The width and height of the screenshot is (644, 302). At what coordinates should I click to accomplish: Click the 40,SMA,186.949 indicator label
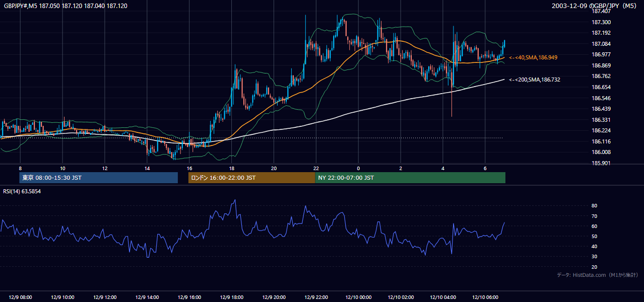click(x=533, y=58)
